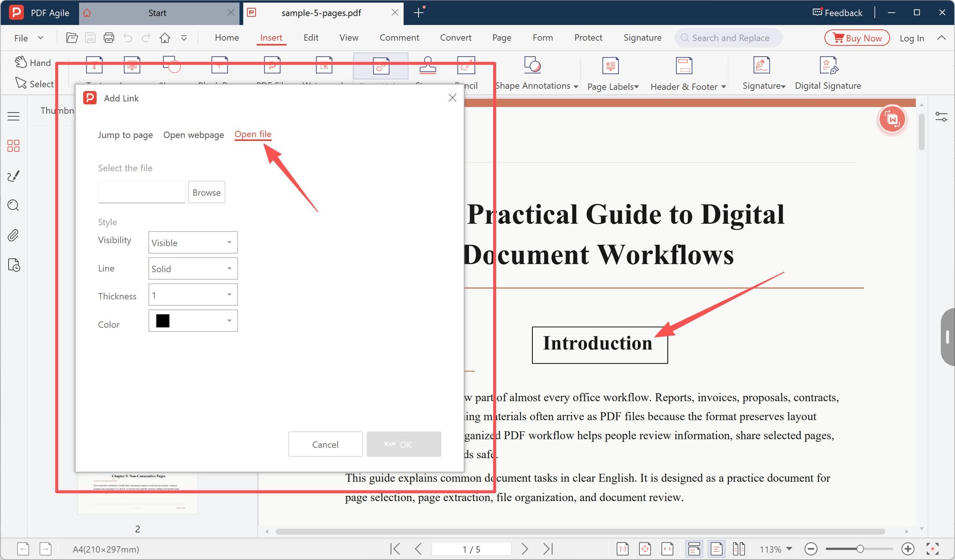Click the Insert Text ribbon icon
The image size is (955, 560).
[94, 65]
